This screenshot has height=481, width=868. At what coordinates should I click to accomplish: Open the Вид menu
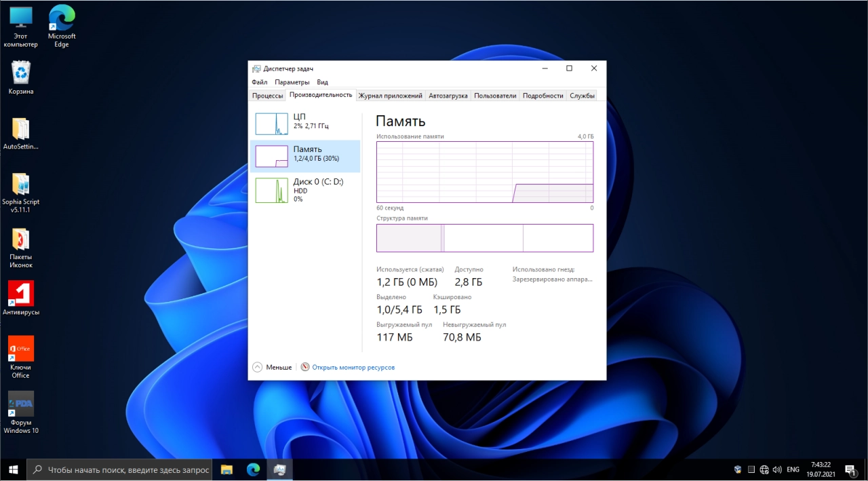point(323,82)
